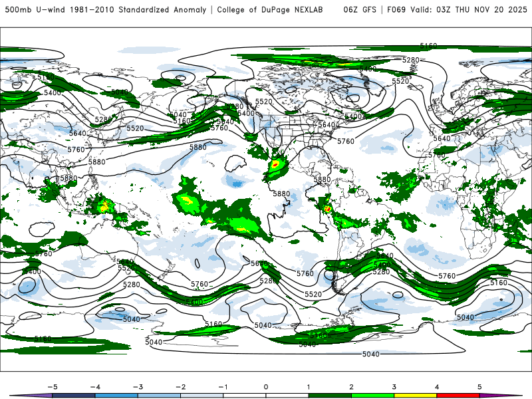This screenshot has width=532, height=399.
Task: Click the "-1" colorbar tick label
Action: point(223,387)
